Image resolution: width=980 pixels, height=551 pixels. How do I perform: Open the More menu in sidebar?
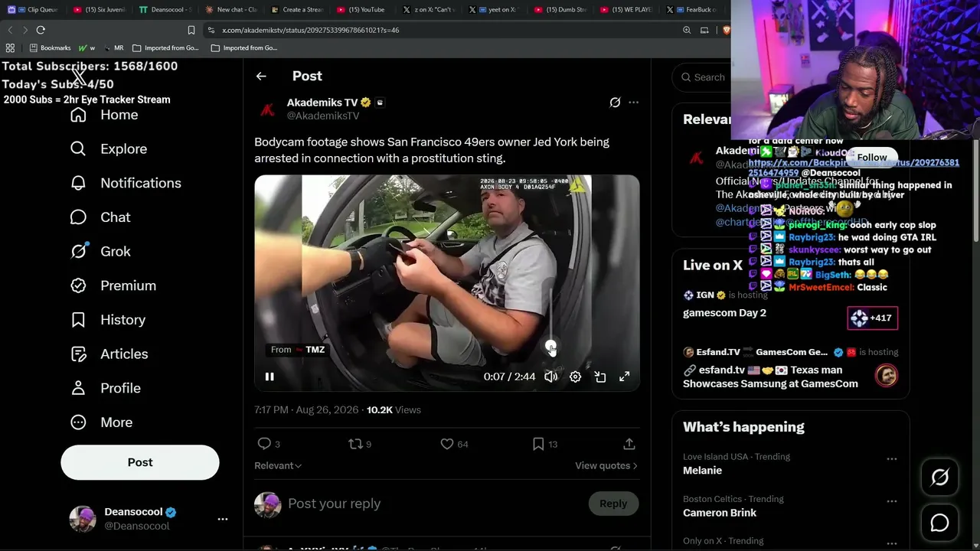tap(101, 422)
